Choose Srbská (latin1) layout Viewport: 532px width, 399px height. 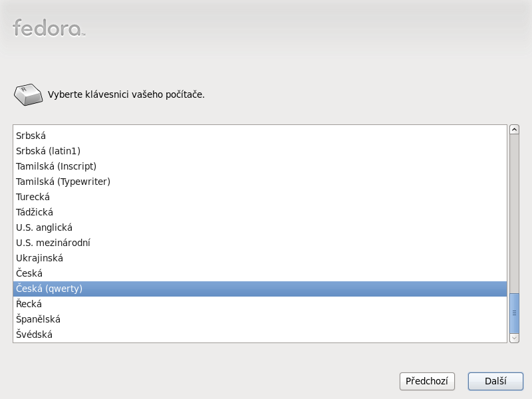coord(260,151)
